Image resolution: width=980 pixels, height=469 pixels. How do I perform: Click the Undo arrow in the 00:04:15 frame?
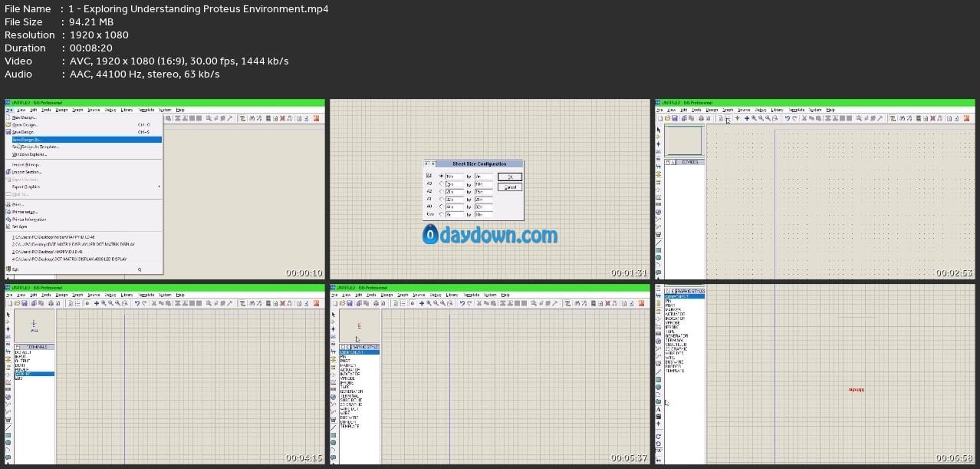click(x=136, y=303)
